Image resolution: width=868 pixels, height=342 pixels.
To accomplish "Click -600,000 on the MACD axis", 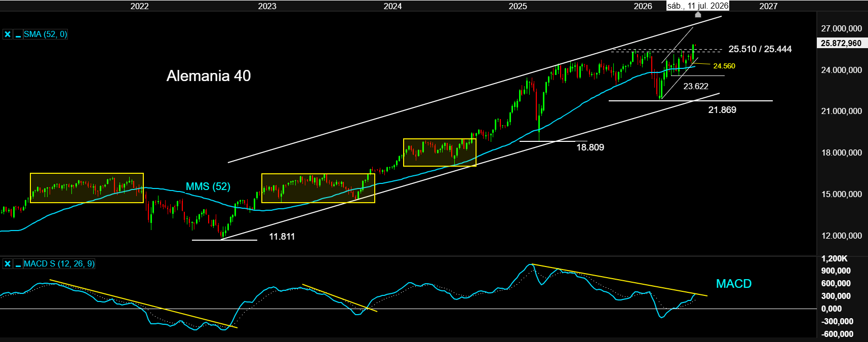I will (837, 334).
